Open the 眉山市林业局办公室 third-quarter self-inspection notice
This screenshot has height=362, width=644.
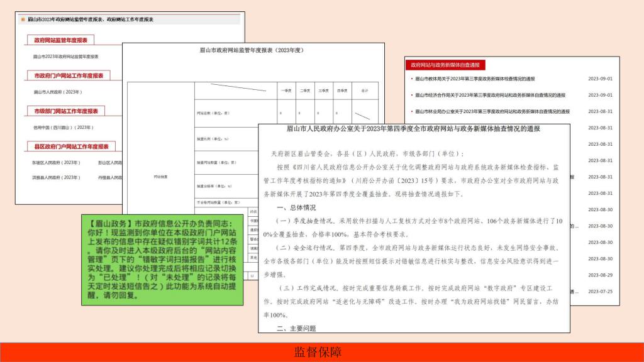coord(492,112)
